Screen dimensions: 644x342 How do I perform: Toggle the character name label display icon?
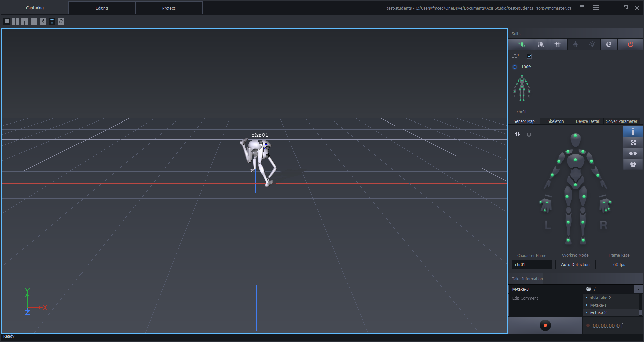[x=52, y=21]
